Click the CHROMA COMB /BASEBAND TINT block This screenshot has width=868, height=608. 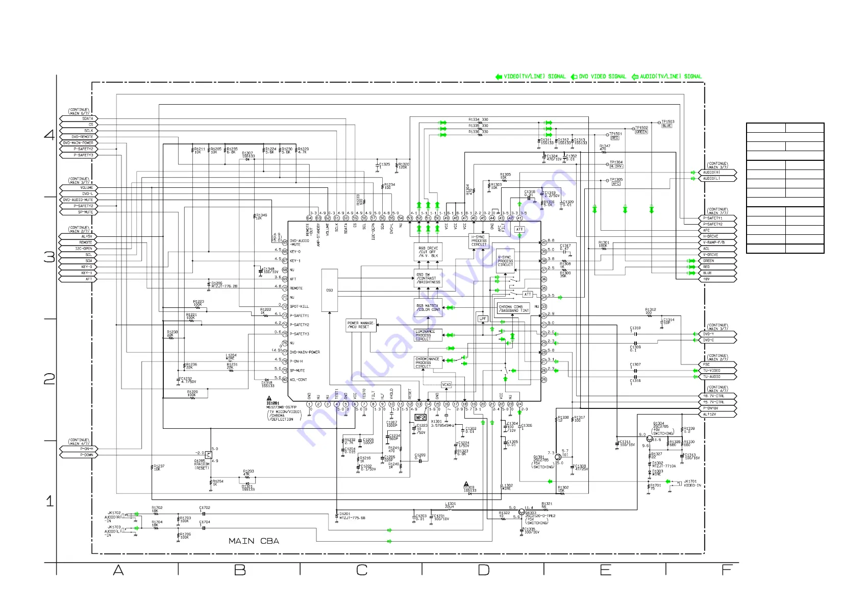pyautogui.click(x=513, y=308)
